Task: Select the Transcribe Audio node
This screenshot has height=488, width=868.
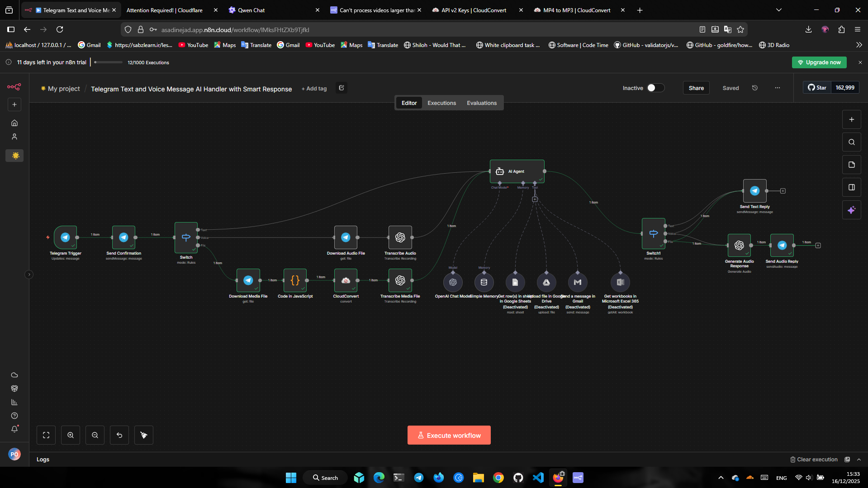Action: point(400,237)
